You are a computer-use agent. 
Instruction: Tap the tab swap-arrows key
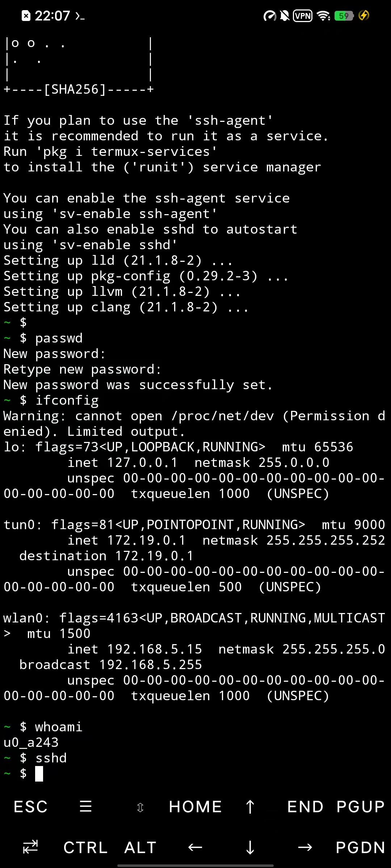tap(31, 847)
